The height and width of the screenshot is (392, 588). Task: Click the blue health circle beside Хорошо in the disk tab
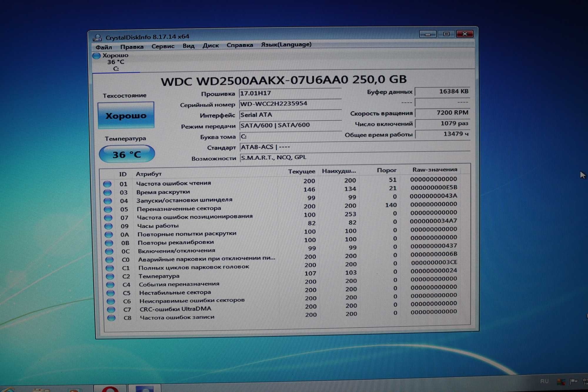[x=96, y=56]
